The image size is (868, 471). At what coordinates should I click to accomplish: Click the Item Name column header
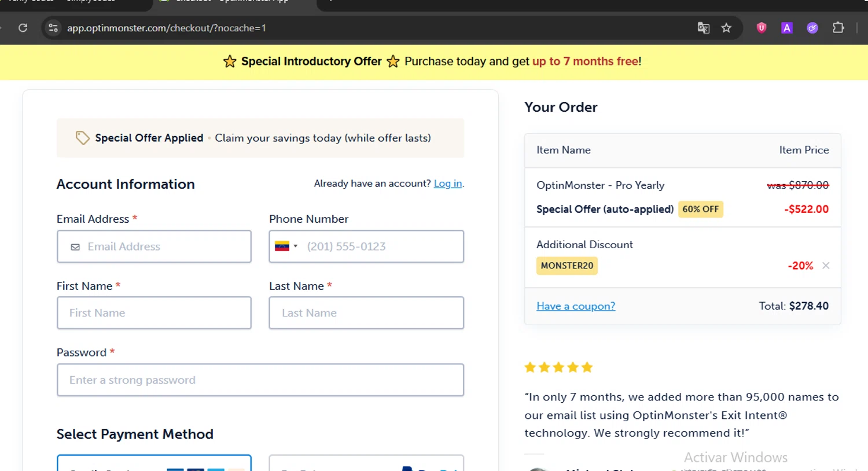(564, 150)
